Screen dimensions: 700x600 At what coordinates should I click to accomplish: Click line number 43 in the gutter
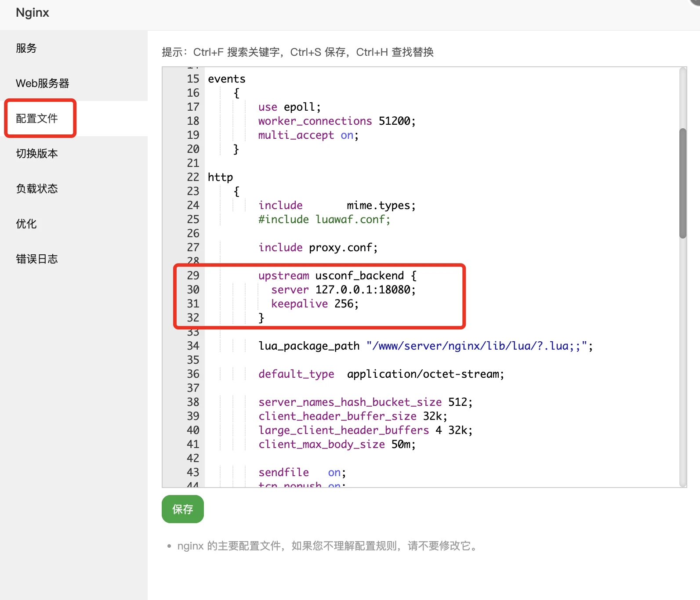click(x=193, y=473)
